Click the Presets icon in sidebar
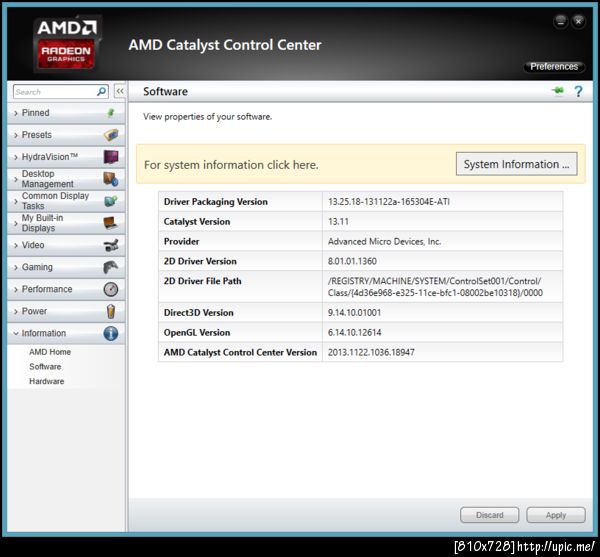The height and width of the screenshot is (557, 600). coord(111,135)
